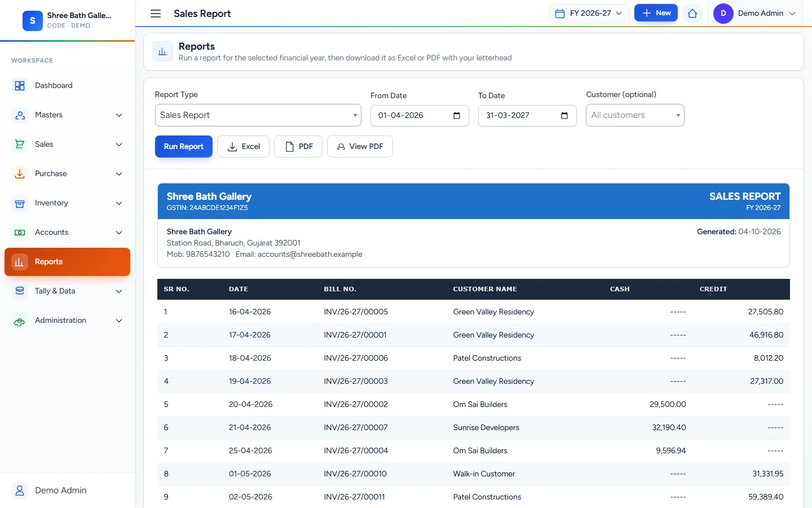
Task: Click the Inventory box icon
Action: [x=20, y=203]
